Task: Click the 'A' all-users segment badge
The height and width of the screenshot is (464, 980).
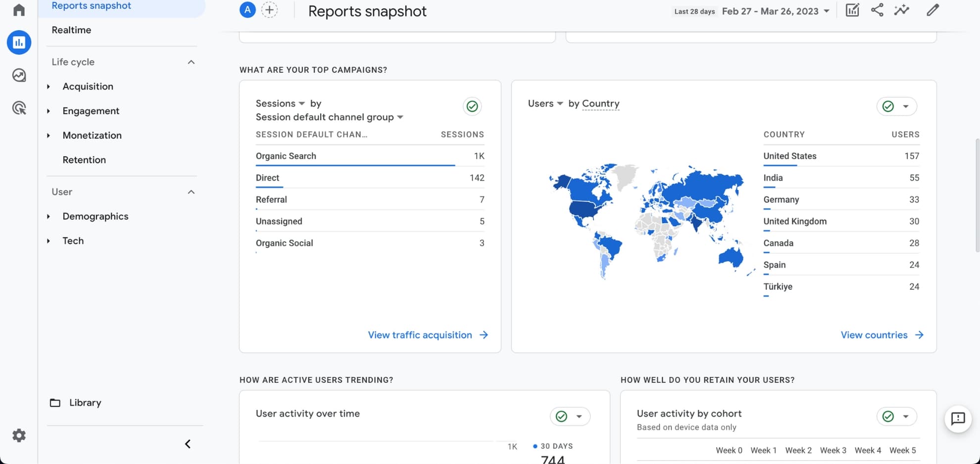Action: (247, 10)
